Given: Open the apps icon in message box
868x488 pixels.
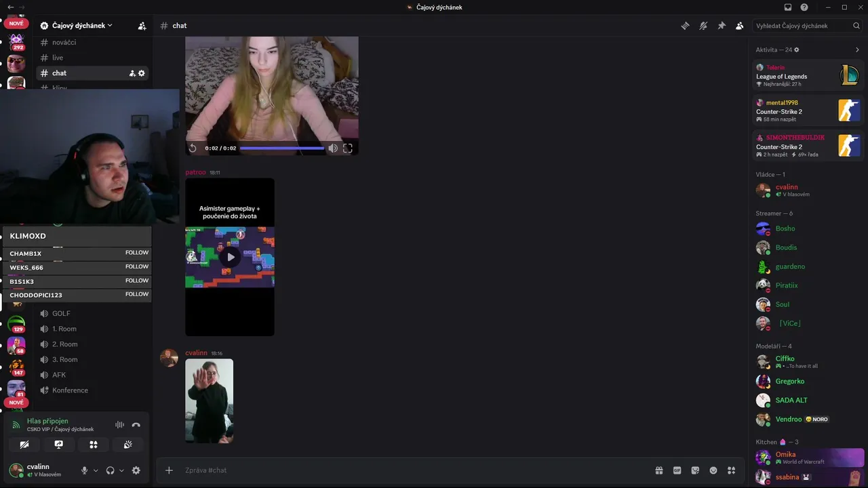Looking at the screenshot, I should (731, 470).
